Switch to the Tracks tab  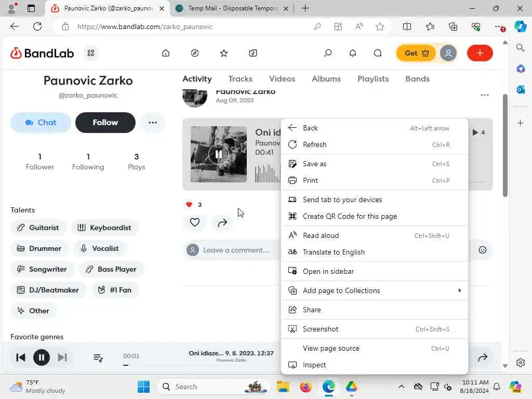click(x=240, y=79)
